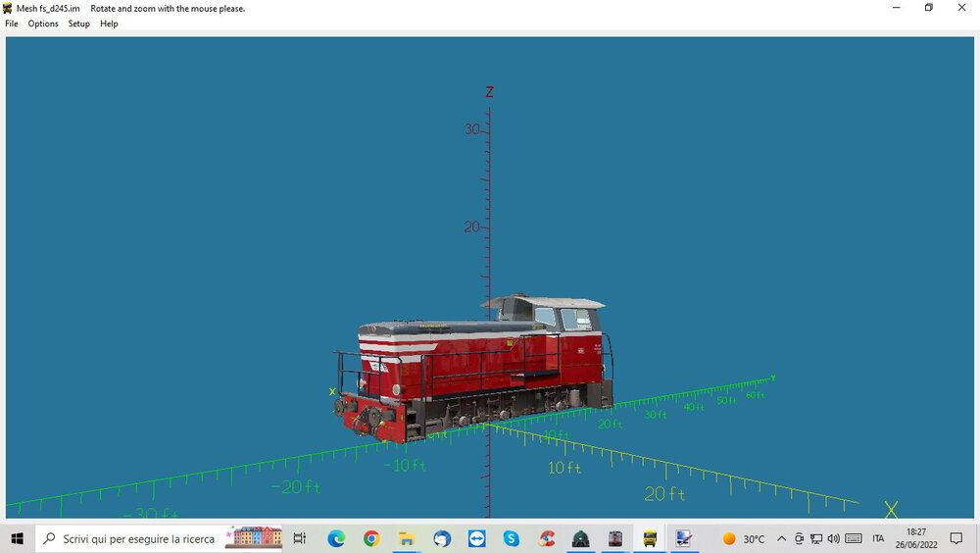Expand the hidden system tray icons

781,538
